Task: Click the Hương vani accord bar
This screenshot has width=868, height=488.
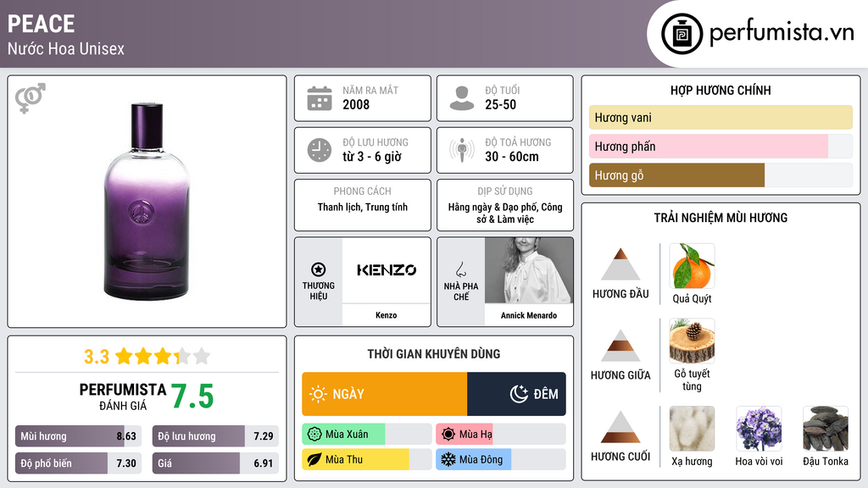Action: pyautogui.click(x=721, y=117)
